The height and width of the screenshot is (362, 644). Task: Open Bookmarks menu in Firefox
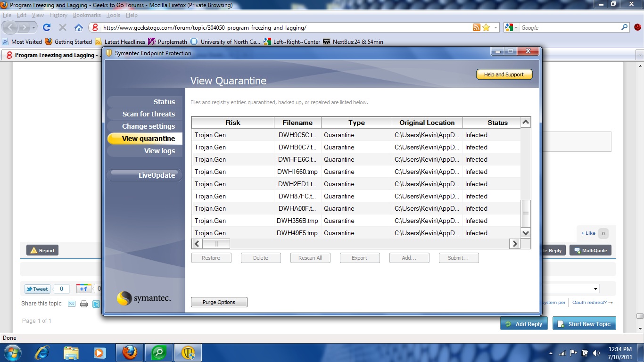coord(87,15)
